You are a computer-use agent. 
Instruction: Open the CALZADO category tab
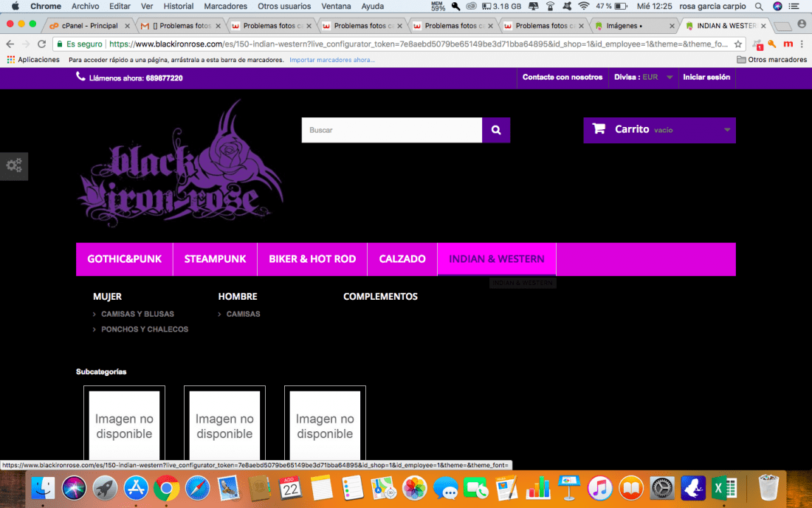tap(402, 259)
